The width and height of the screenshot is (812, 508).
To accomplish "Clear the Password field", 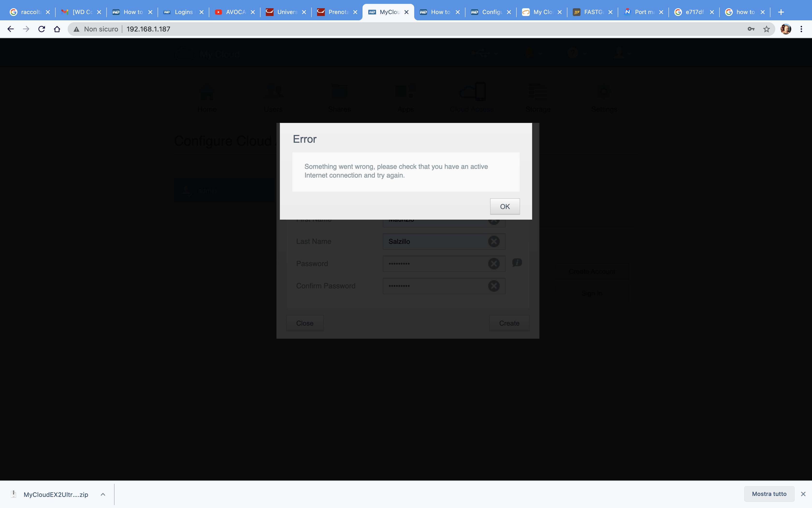I will (493, 263).
